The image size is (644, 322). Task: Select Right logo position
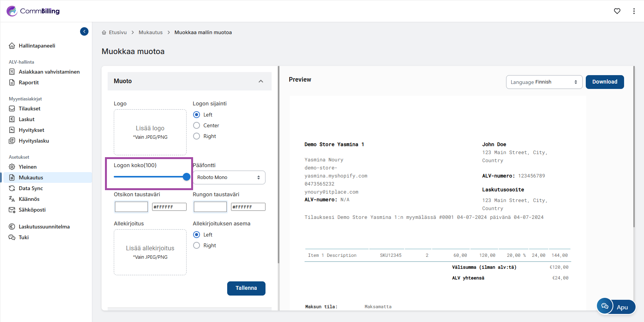click(x=197, y=136)
